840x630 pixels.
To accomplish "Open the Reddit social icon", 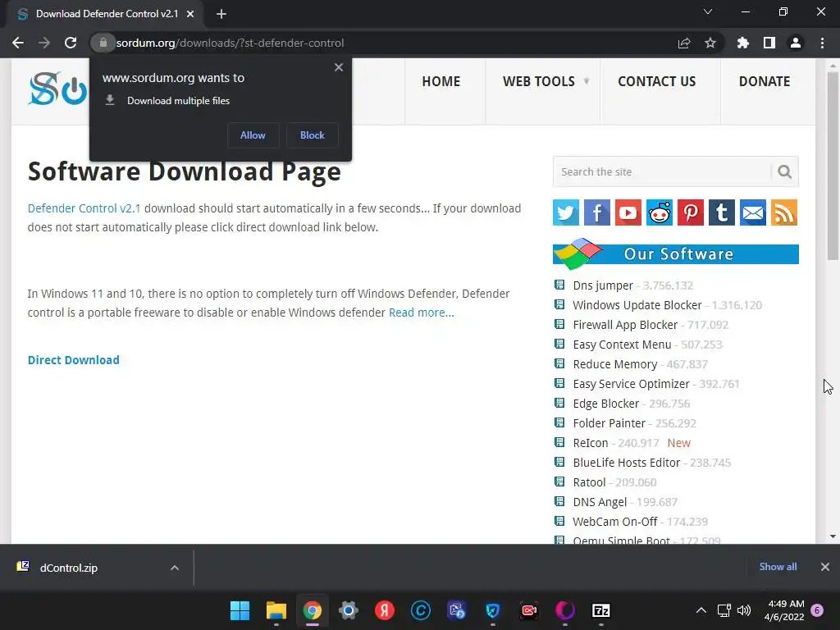I will click(x=660, y=212).
